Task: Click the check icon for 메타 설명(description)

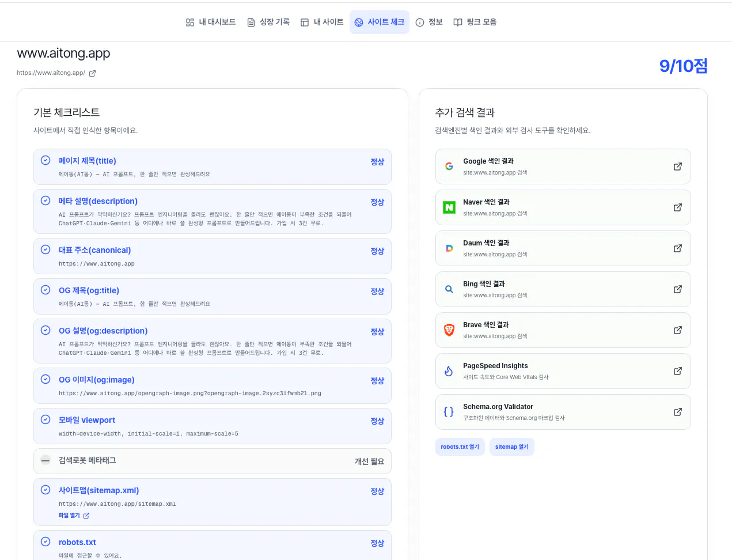Action: (x=45, y=200)
